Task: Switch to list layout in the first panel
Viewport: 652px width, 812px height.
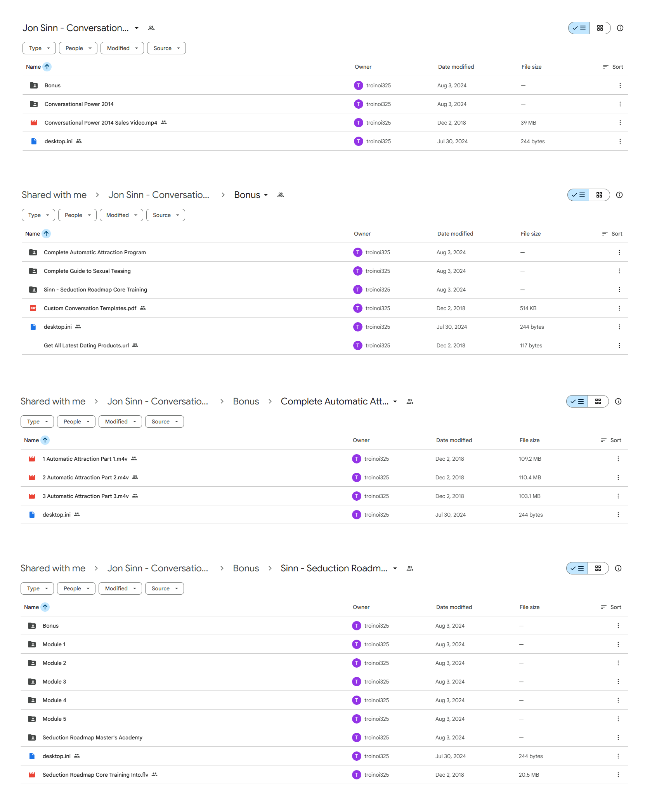Action: (x=579, y=28)
